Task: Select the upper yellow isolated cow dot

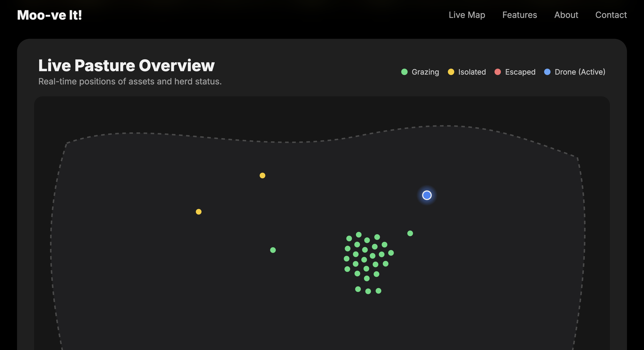Action: click(262, 175)
